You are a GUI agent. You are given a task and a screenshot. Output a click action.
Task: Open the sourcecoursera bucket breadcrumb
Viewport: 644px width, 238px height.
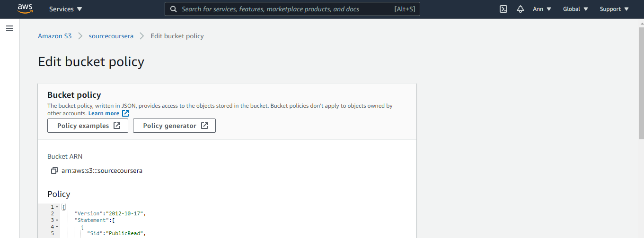pos(111,36)
